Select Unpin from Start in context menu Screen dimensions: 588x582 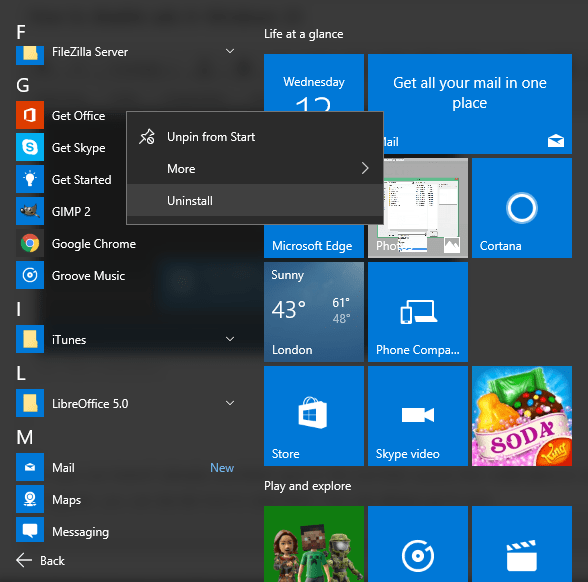[x=255, y=137]
